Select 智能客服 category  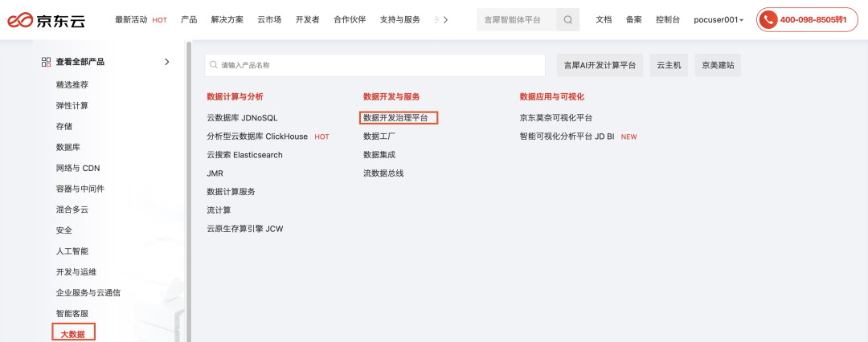point(72,313)
